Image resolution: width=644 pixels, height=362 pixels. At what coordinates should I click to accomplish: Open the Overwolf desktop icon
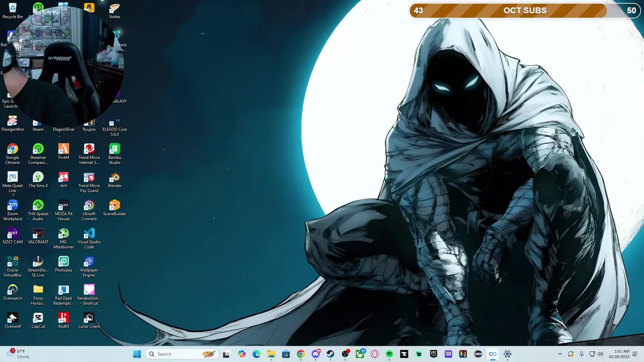pyautogui.click(x=13, y=321)
